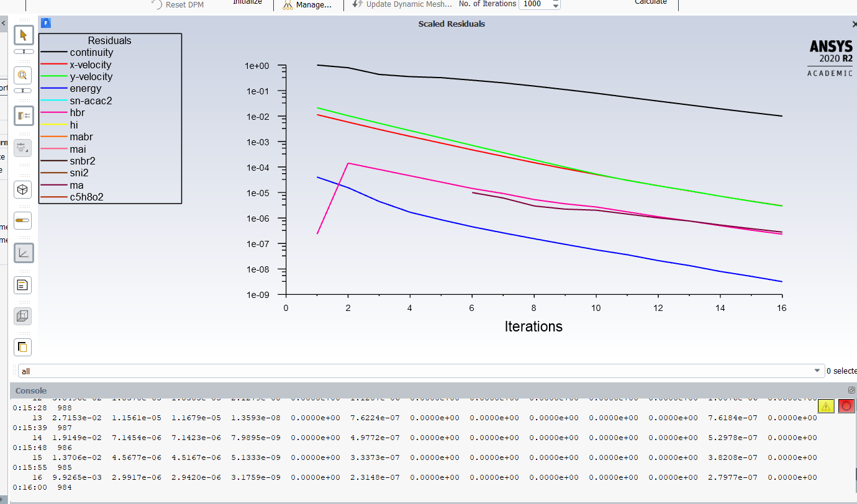This screenshot has width=857, height=504.
Task: Click the 'energy' legend entry
Action: point(86,89)
